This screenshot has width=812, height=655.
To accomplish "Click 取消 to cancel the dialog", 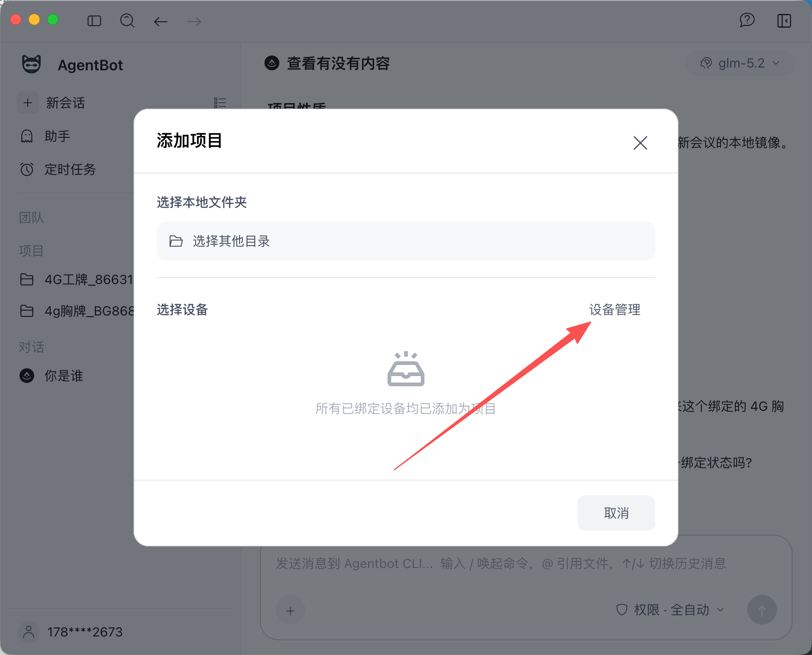I will pos(616,513).
